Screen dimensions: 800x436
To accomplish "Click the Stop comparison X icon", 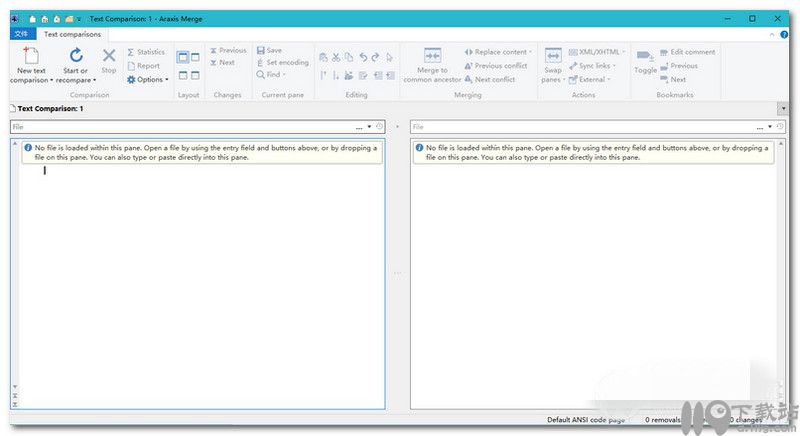I will click(109, 55).
